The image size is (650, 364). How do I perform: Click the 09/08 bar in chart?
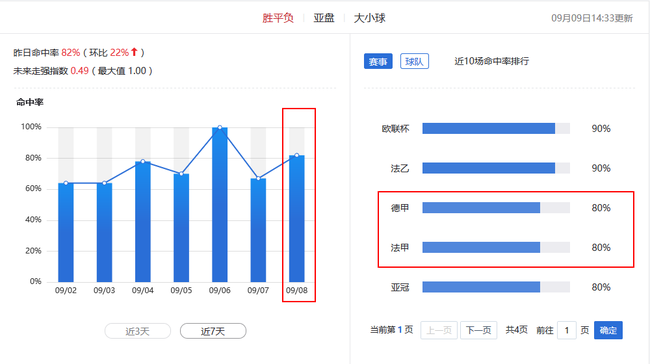(x=297, y=218)
